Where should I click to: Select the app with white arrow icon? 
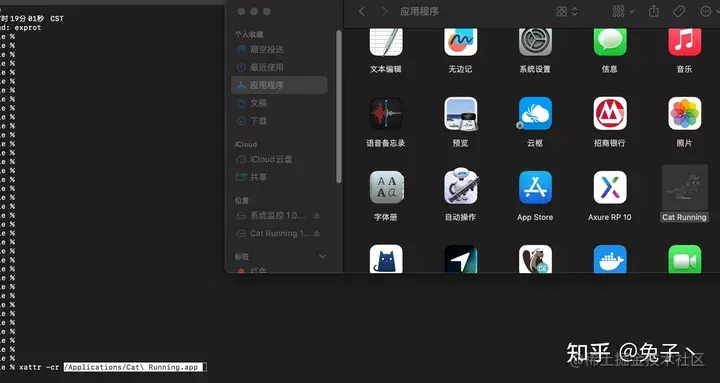(x=460, y=259)
